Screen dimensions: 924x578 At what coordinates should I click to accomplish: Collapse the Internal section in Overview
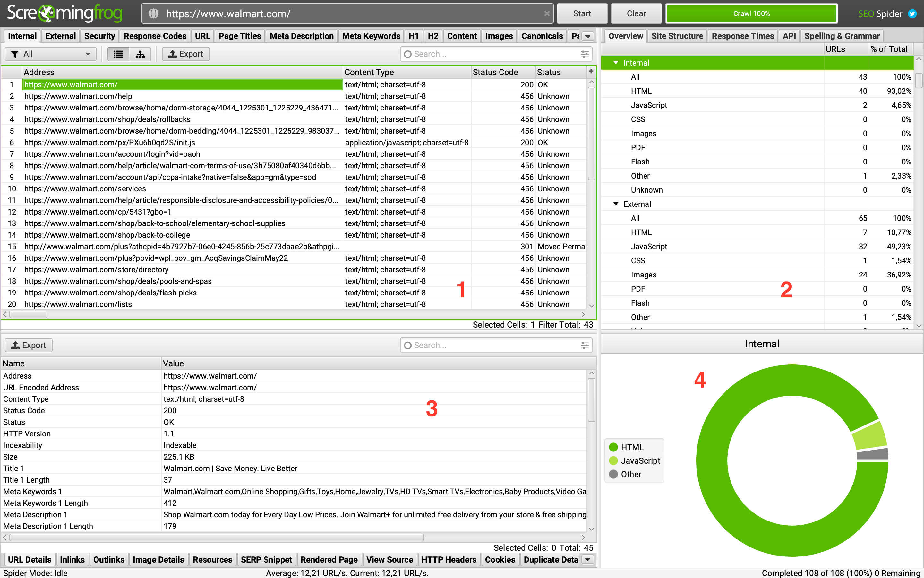click(615, 62)
